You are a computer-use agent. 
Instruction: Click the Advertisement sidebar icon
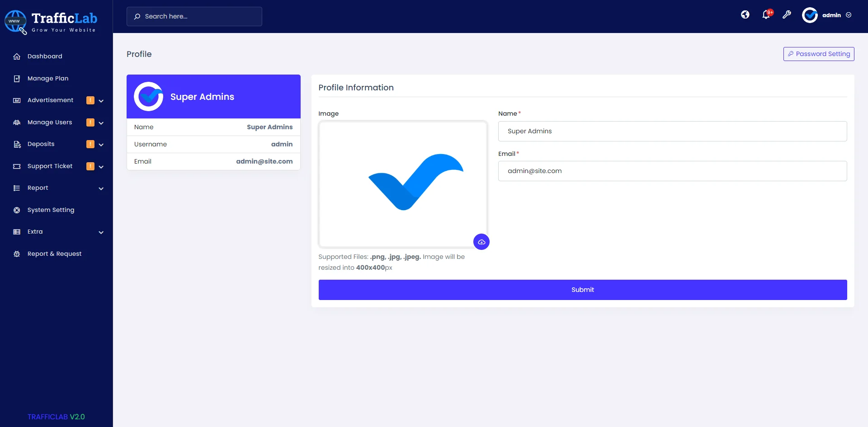pyautogui.click(x=17, y=100)
